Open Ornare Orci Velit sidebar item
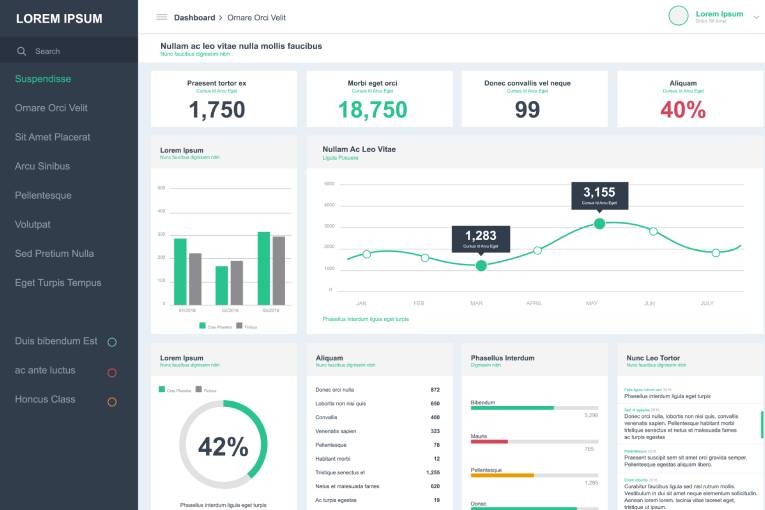Viewport: 765px width, 510px height. click(51, 108)
